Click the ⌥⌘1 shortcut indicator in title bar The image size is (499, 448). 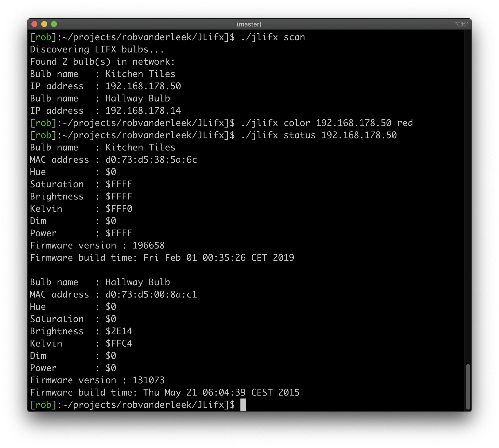461,24
